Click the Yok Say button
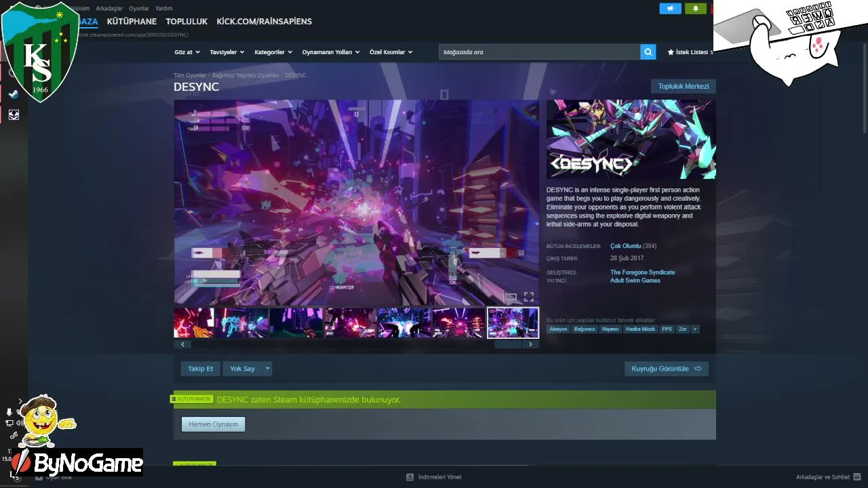Viewport: 868px width, 488px height. (242, 369)
